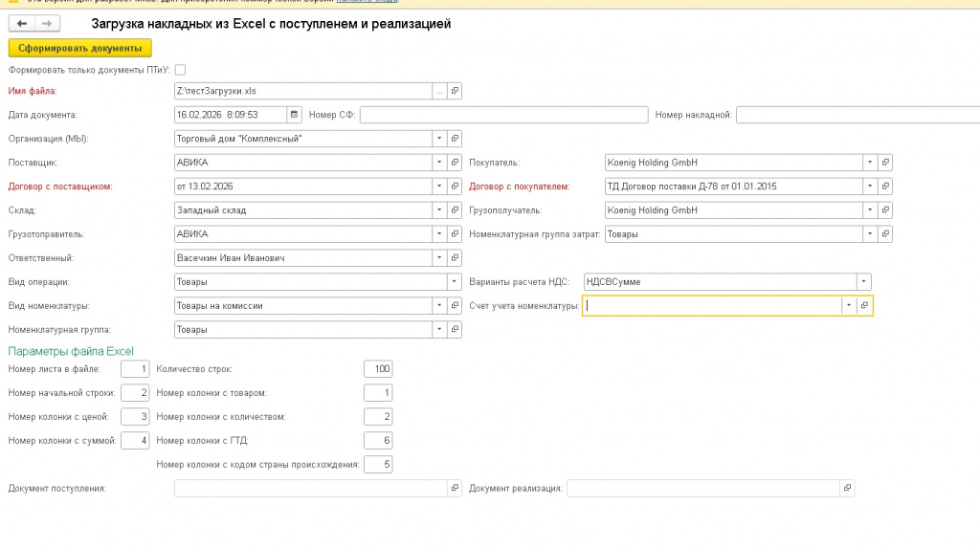Image resolution: width=980 pixels, height=549 pixels.
Task: Browse for file with the ellipsis button
Action: 439,91
